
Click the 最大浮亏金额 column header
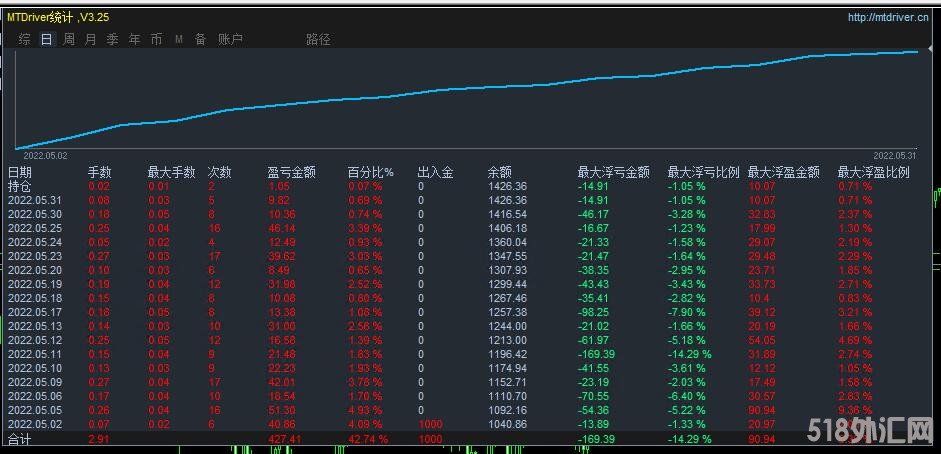point(613,172)
